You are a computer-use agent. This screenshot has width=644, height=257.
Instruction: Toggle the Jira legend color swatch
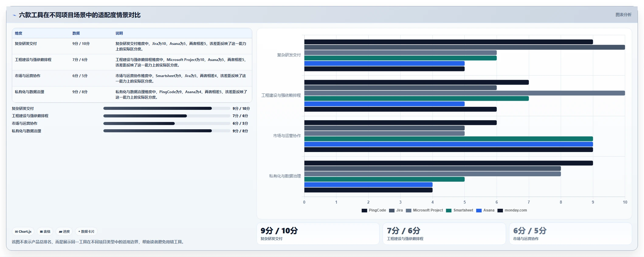point(392,210)
